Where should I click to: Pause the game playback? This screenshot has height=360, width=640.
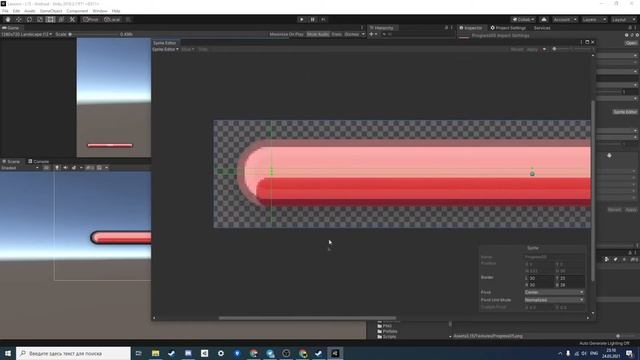[x=313, y=19]
